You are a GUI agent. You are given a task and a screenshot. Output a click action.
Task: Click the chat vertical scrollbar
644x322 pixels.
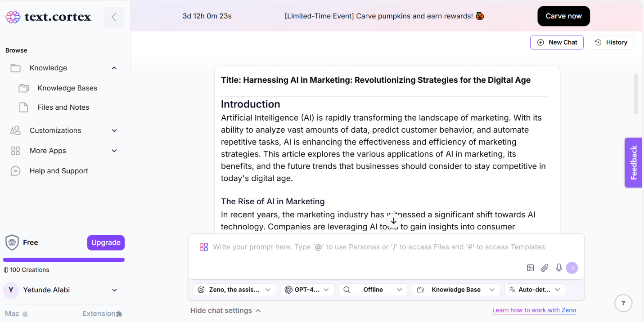(x=635, y=94)
